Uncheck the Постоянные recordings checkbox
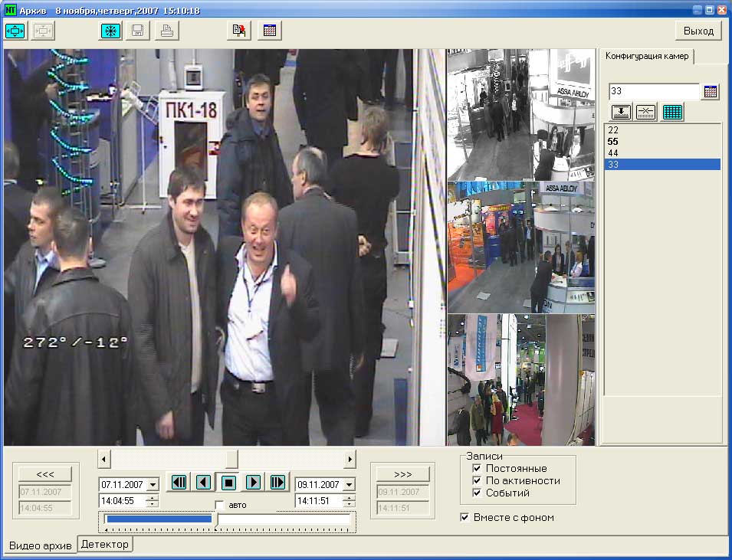The height and width of the screenshot is (560, 732). [x=477, y=468]
